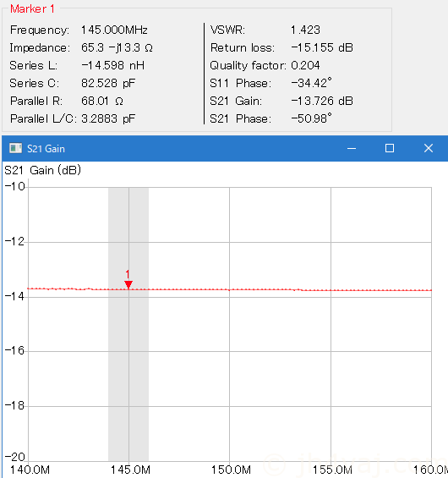The height and width of the screenshot is (478, 448).
Task: Minimize the S21 Gain window
Action: (352, 148)
